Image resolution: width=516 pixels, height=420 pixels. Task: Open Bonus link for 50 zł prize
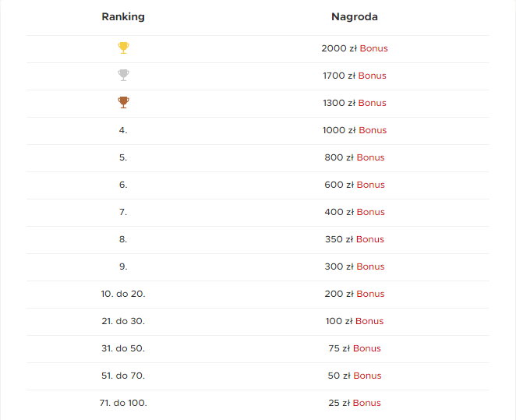pyautogui.click(x=367, y=376)
